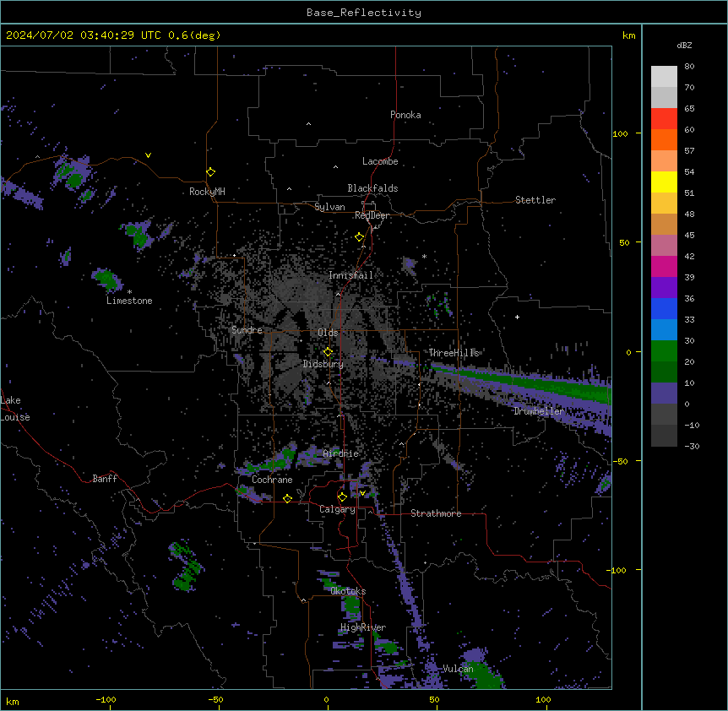Pick the red 60-65 dBZ legend swatch
728x711 pixels.
(x=664, y=118)
